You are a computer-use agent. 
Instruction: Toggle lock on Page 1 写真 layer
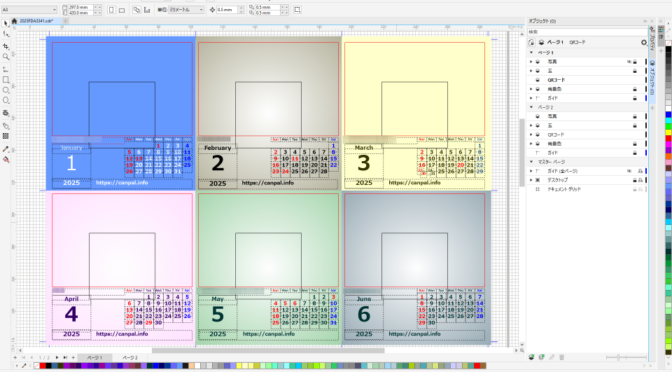635,62
